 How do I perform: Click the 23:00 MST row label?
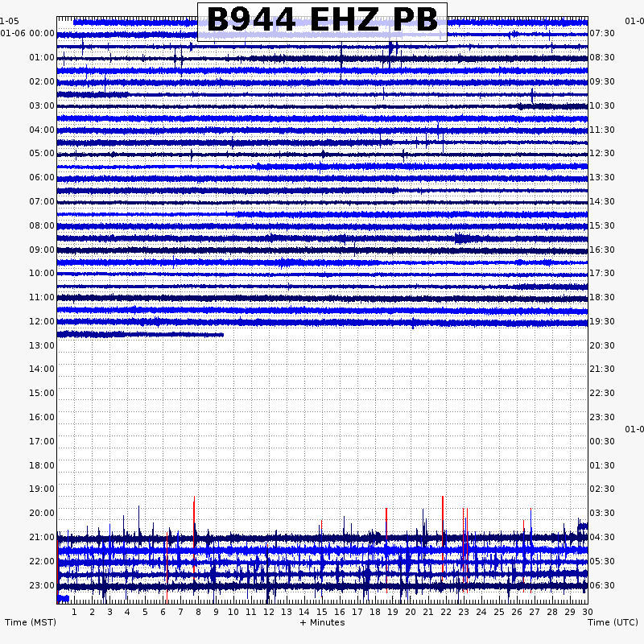coord(42,585)
